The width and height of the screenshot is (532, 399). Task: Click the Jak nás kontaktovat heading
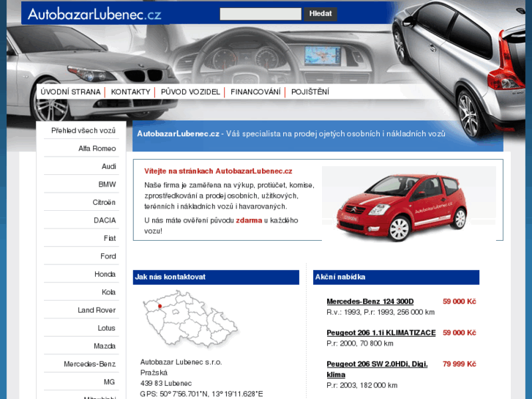pyautogui.click(x=171, y=277)
